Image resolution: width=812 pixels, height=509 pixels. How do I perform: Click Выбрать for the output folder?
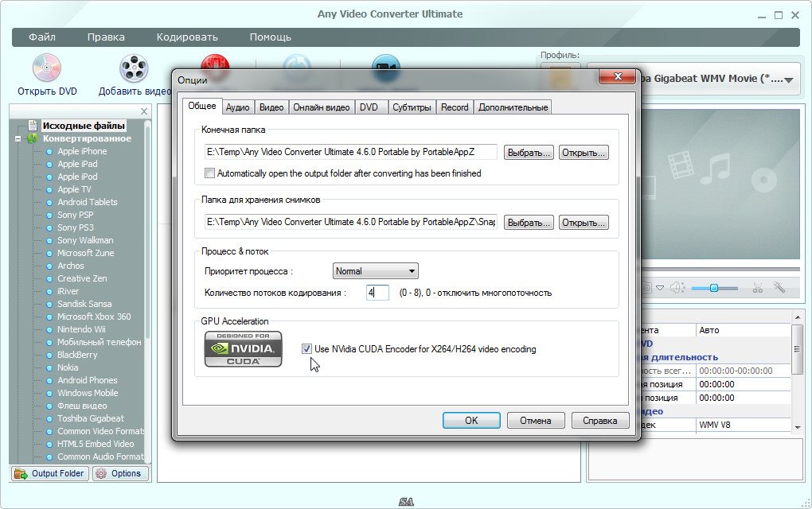click(529, 153)
